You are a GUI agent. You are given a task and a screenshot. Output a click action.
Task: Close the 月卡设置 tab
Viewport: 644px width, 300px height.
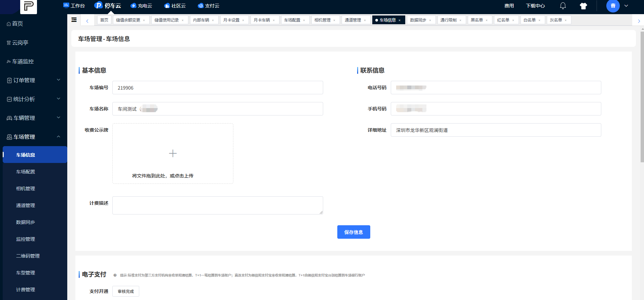click(243, 20)
